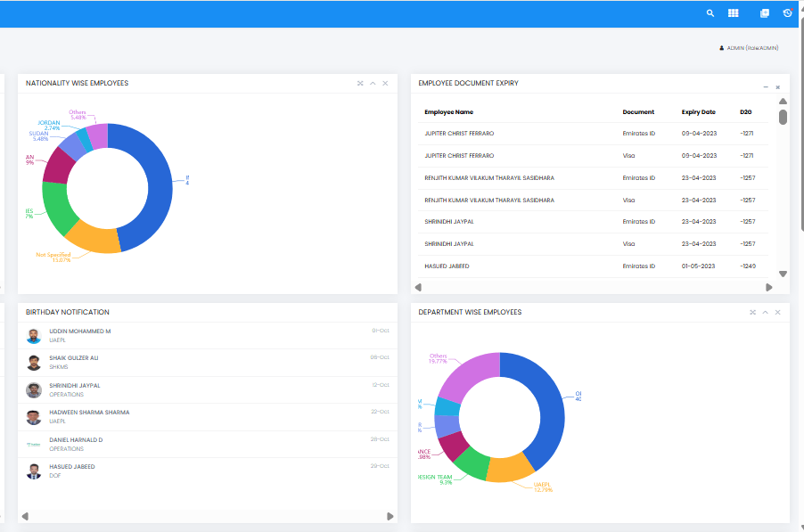Select SHAIK GULZER ALI birthday entry name
Screen dimensions: 804x532
pyautogui.click(x=73, y=357)
